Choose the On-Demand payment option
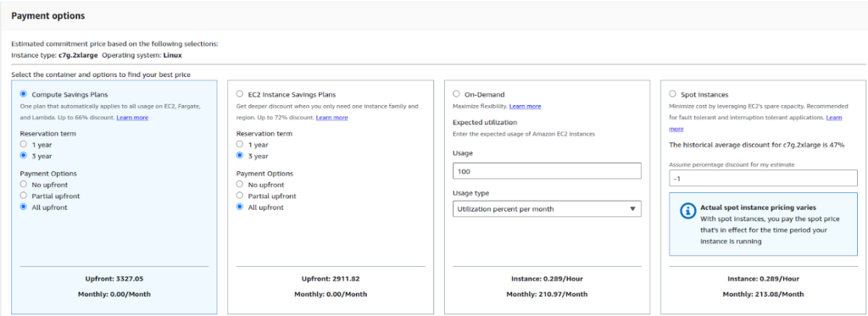868x316 pixels. point(456,94)
